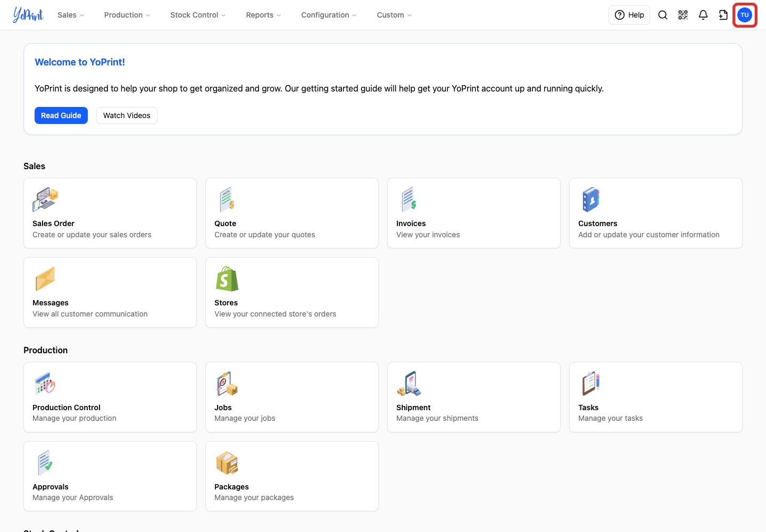Click 'Manage your Approvals' text
Screen dimensions: 766x532
(73, 497)
